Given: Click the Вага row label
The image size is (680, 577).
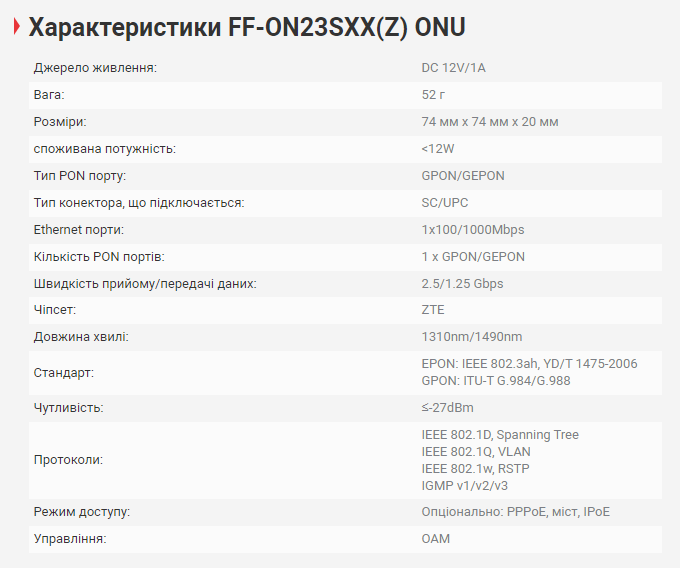Looking at the screenshot, I should click(49, 95).
